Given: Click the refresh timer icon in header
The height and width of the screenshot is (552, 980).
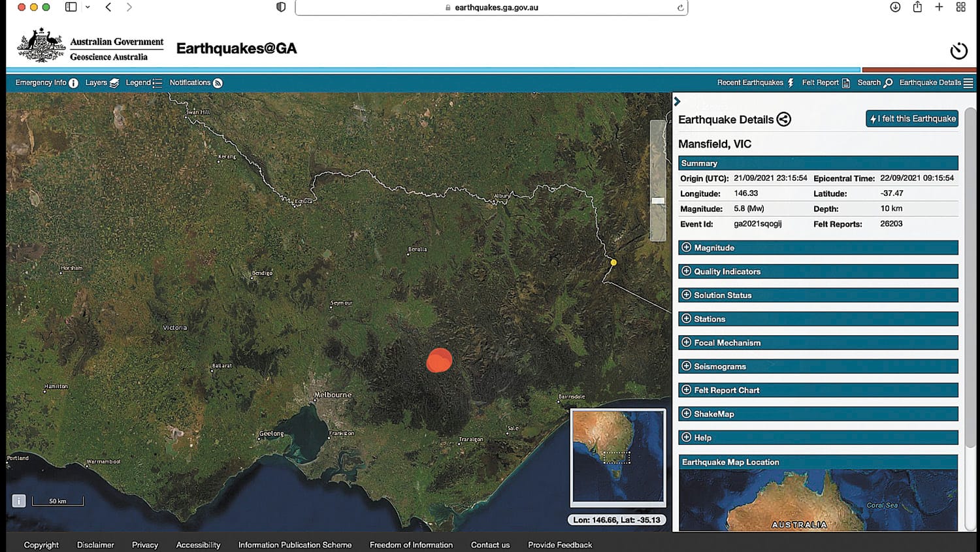Looking at the screenshot, I should click(x=958, y=50).
